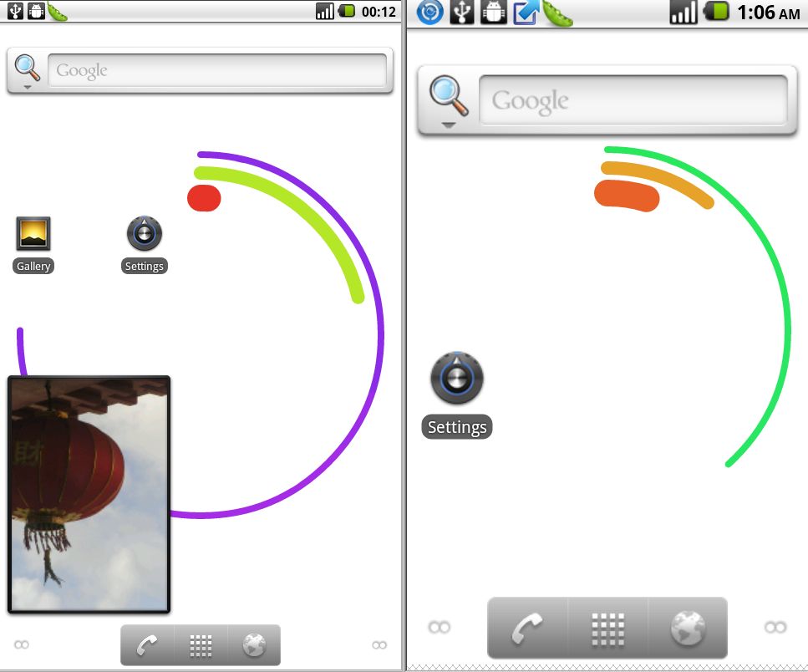Tap blue note-edit notification on right phone
Screen dimensions: 808x672
click(526, 13)
